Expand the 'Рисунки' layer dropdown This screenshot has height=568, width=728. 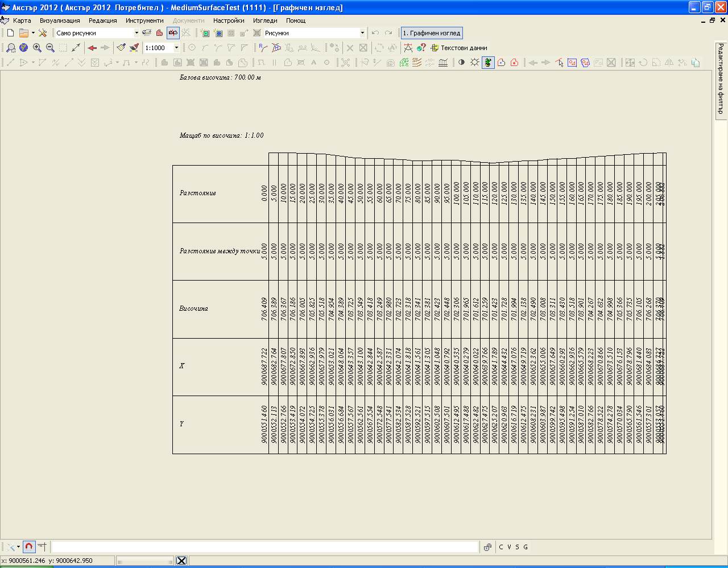coord(362,33)
